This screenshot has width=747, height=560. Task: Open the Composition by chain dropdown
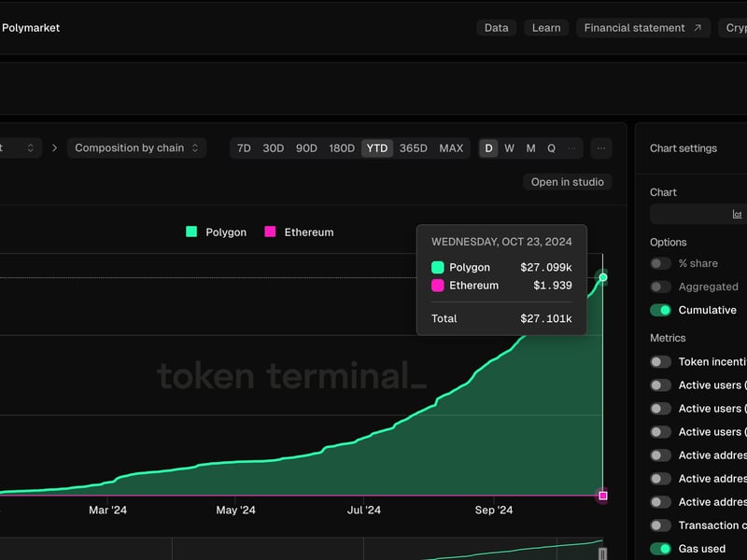tap(136, 147)
